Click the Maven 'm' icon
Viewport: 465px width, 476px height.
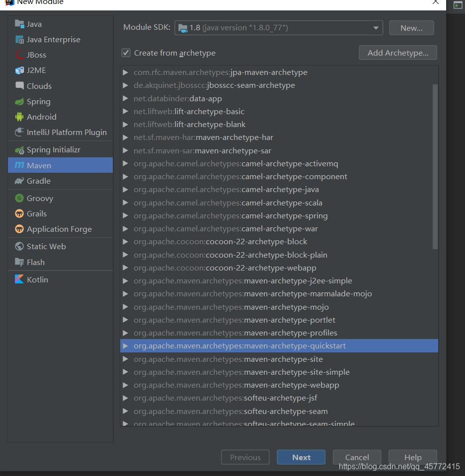click(x=19, y=165)
